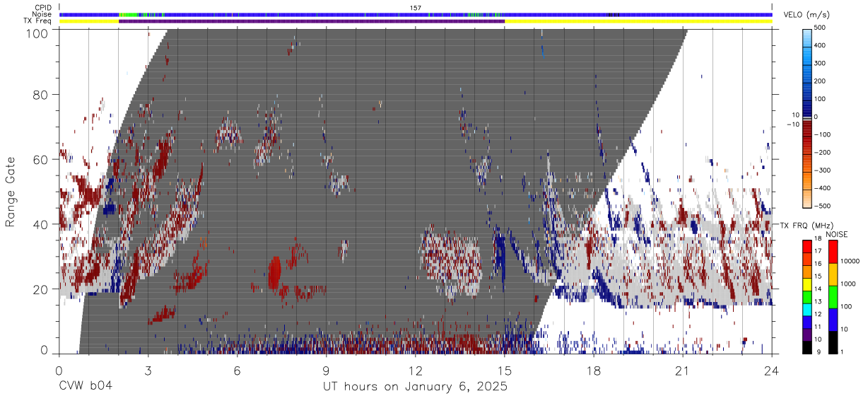Click the red top swatch in noise legend
Image resolution: width=868 pixels, height=401 pixels.
tap(834, 252)
